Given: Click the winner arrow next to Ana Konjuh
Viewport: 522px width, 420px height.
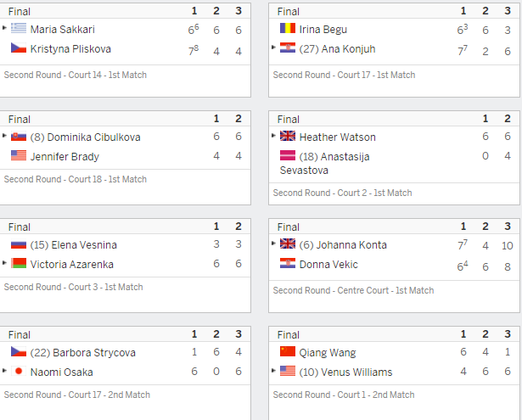Looking at the screenshot, I should (273, 48).
